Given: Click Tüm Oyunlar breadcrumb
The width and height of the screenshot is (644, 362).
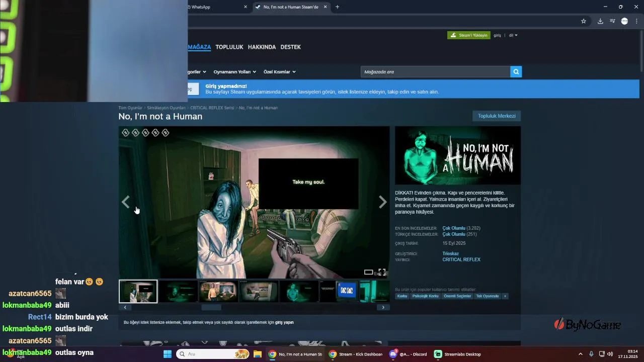Looking at the screenshot, I should 130,108.
